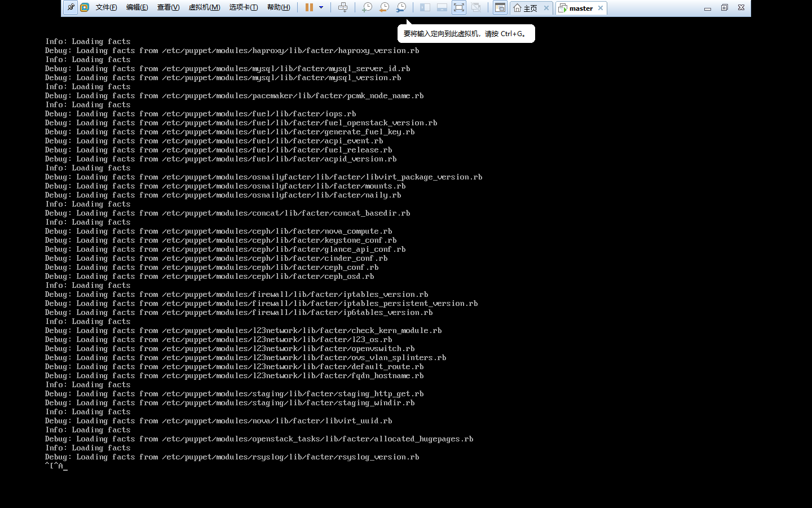Click the iptables_persistent_version.rb debug line
This screenshot has height=508, width=812.
point(262,304)
